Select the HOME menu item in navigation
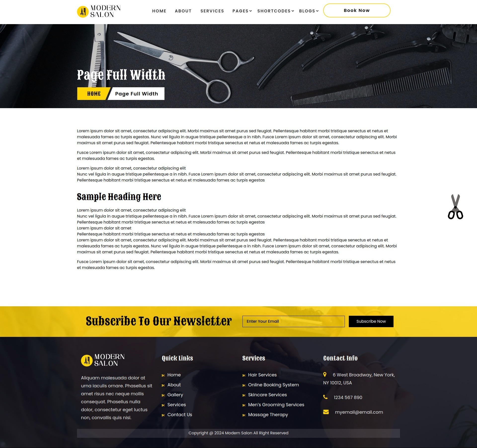The image size is (477, 448). pyautogui.click(x=159, y=11)
